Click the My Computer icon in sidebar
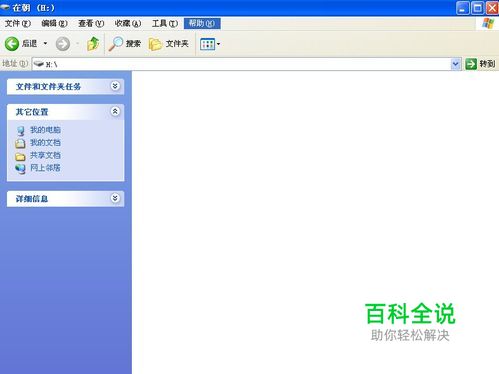The width and height of the screenshot is (499, 374). [20, 131]
